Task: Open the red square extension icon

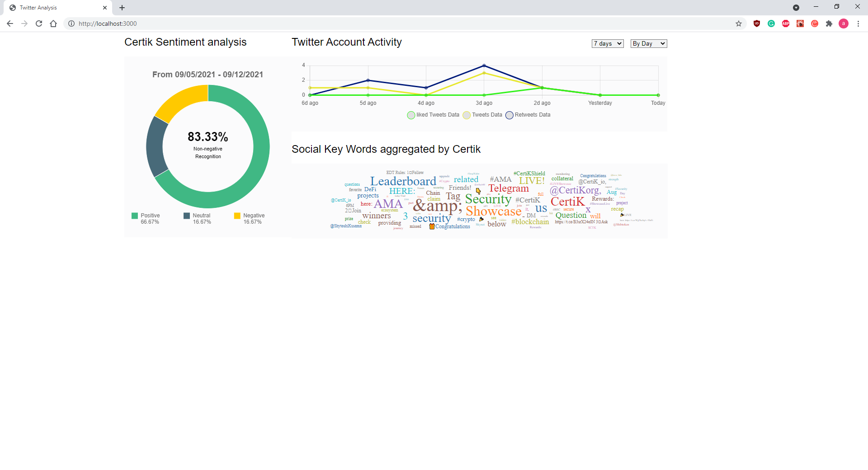Action: pos(800,23)
